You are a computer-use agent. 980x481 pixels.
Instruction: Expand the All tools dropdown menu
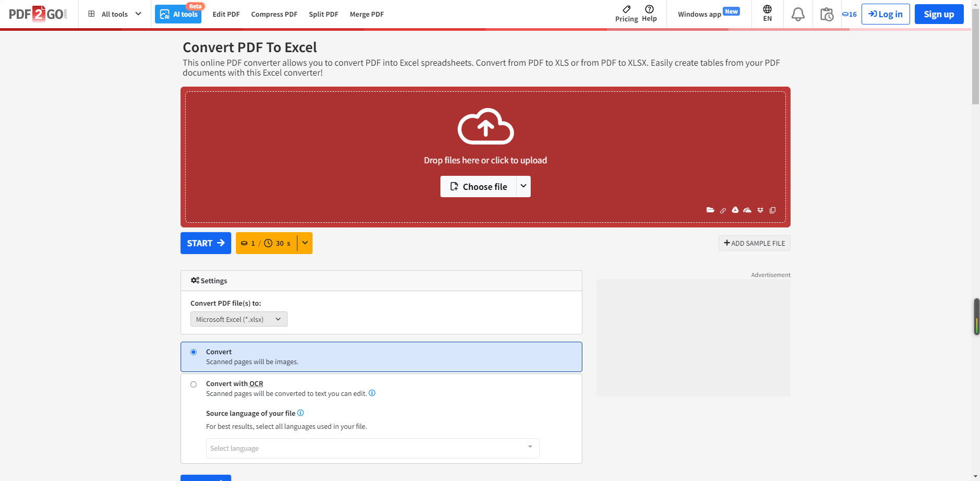coord(115,14)
